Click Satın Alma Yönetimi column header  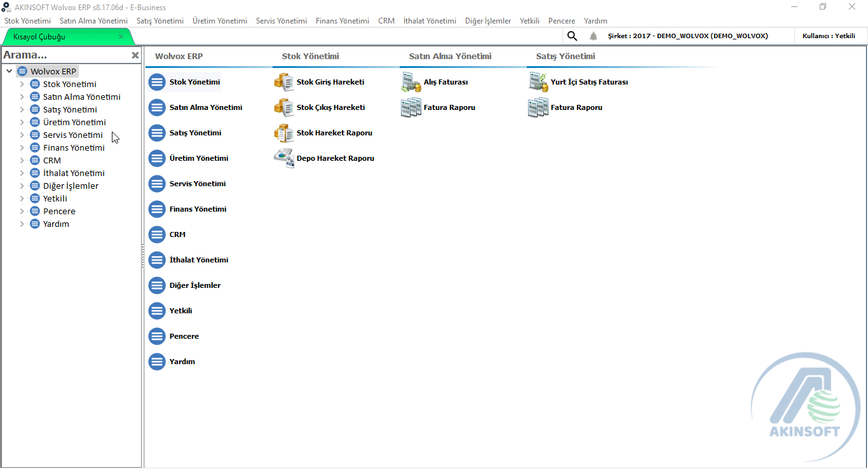(x=451, y=57)
